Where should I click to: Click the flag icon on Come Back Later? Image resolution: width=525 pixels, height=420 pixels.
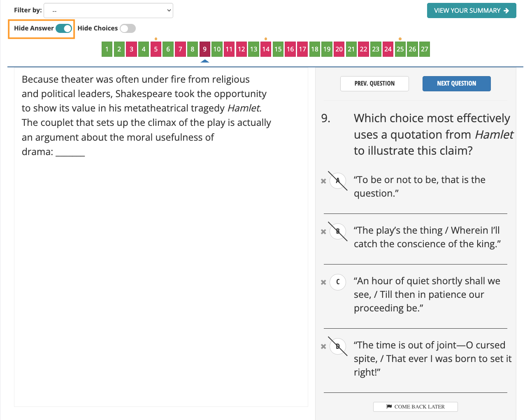388,406
